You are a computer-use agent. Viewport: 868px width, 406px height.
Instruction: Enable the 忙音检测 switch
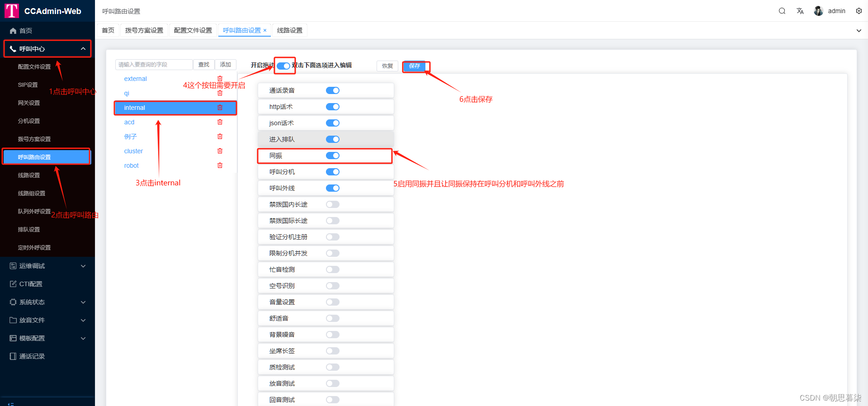[x=333, y=269]
